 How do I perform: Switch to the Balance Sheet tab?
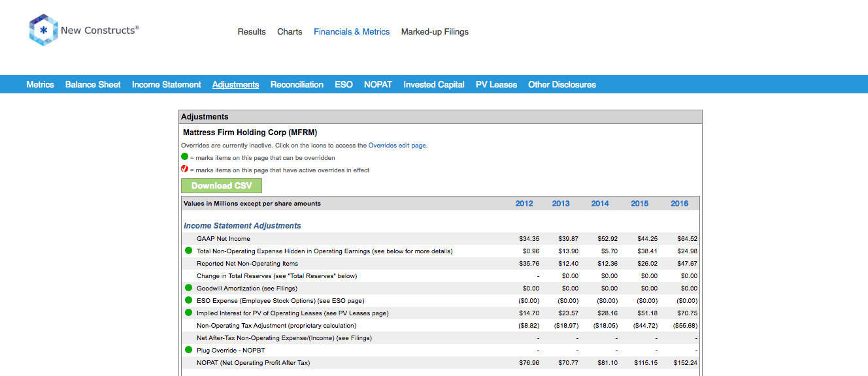pyautogui.click(x=93, y=84)
